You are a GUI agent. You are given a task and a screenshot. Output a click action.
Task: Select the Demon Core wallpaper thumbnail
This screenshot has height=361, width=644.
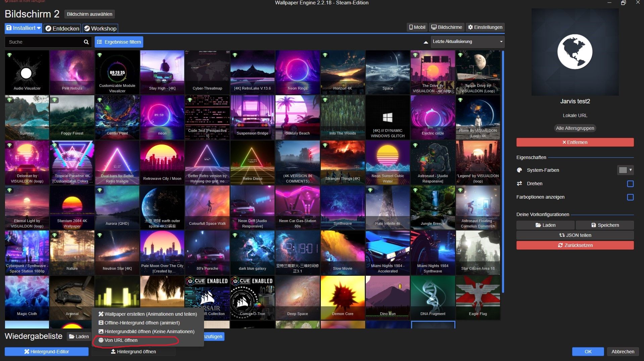pos(343,298)
